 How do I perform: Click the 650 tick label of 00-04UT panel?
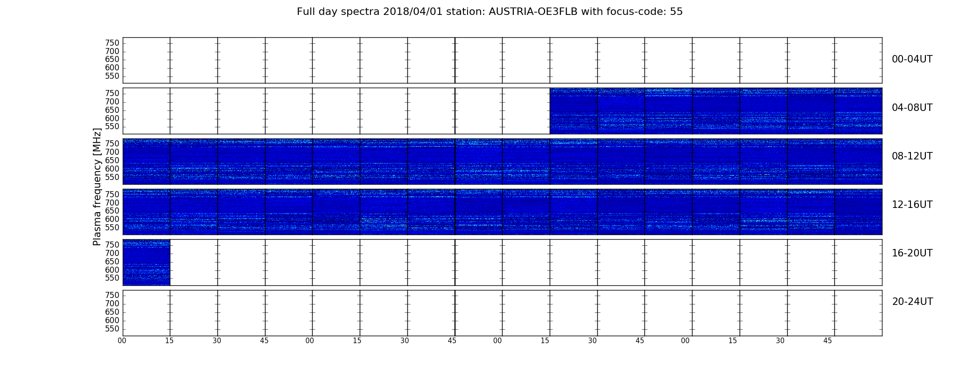pos(112,60)
